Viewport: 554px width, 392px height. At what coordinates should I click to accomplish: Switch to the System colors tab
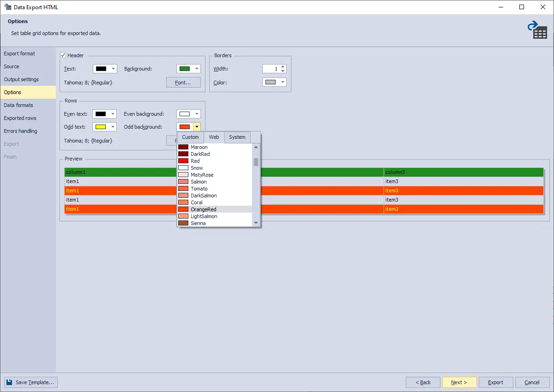coord(237,137)
